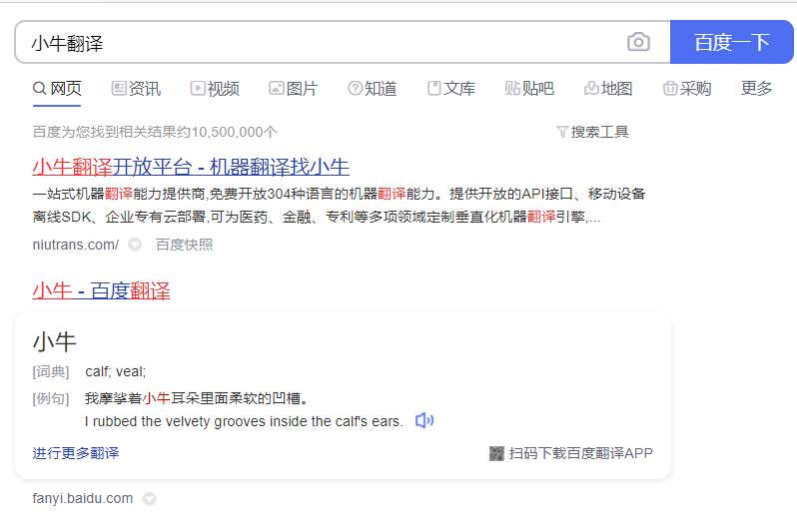Open the 知道 tab

pyautogui.click(x=373, y=89)
